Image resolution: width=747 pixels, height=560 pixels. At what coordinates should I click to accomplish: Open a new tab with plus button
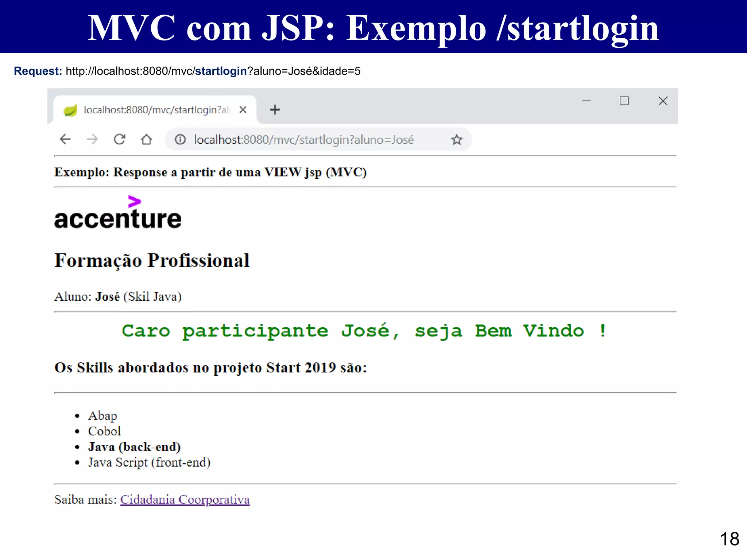275,110
